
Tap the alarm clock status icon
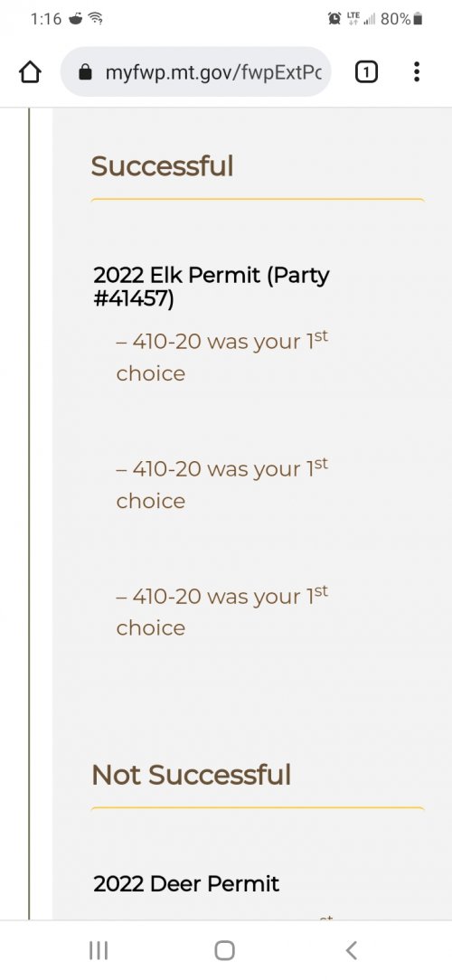(334, 19)
